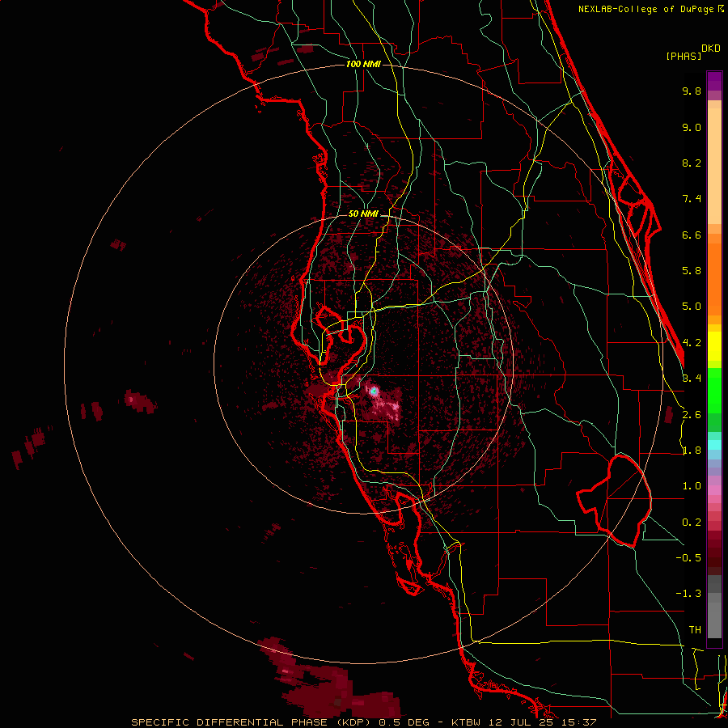728x728 pixels.
Task: Pick the pink color bar segment
Action: (x=714, y=490)
